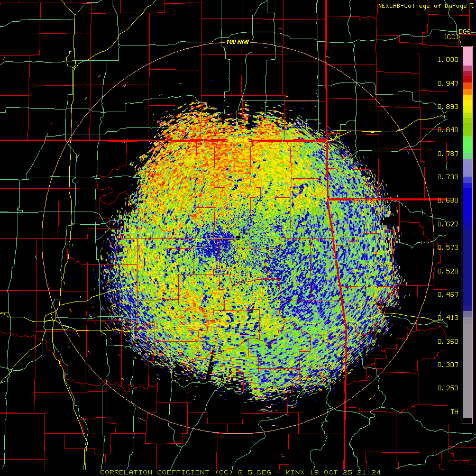Click the 0.413 legend value

pyautogui.click(x=448, y=318)
